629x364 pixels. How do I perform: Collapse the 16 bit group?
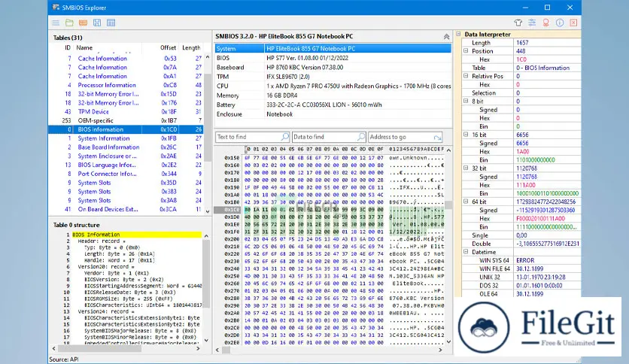pos(466,135)
